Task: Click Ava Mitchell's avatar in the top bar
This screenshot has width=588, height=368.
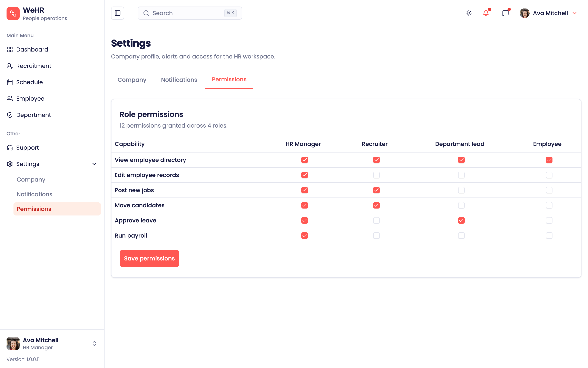Action: 525,13
